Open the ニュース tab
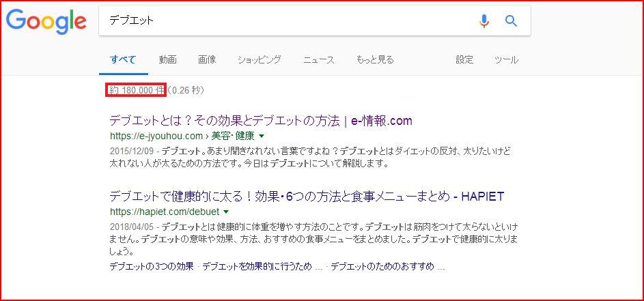 (319, 60)
